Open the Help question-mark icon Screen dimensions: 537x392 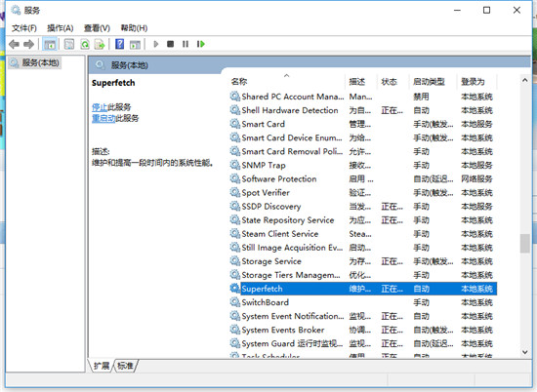click(119, 44)
